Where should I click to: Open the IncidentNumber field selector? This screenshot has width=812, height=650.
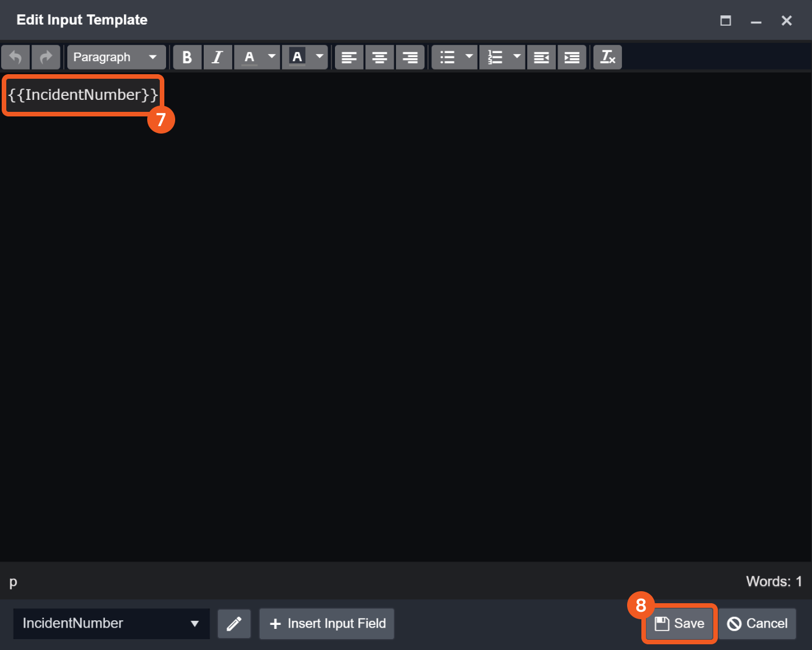[x=111, y=624]
